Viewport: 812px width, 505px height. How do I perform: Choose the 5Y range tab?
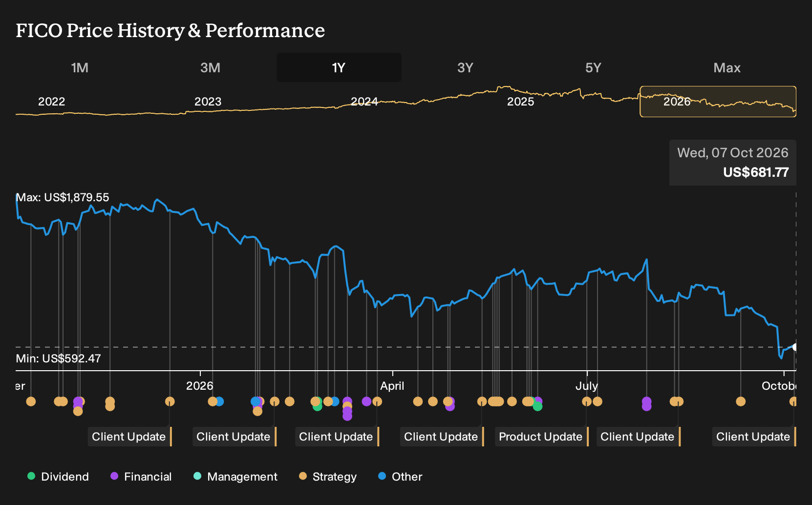(x=593, y=67)
